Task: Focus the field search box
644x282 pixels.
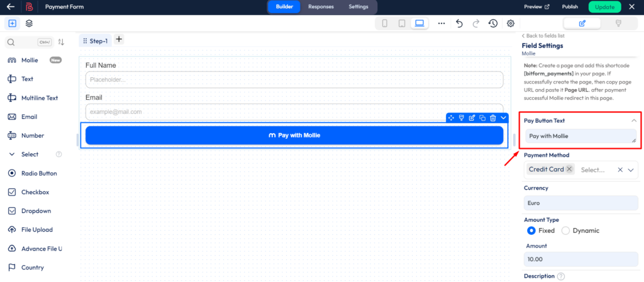Action: coord(29,42)
